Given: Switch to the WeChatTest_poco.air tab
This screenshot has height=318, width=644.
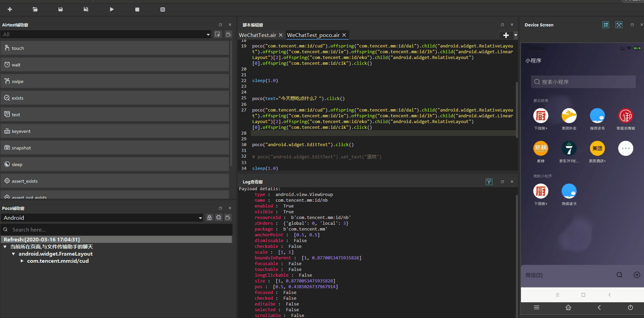Looking at the screenshot, I should click(x=313, y=35).
